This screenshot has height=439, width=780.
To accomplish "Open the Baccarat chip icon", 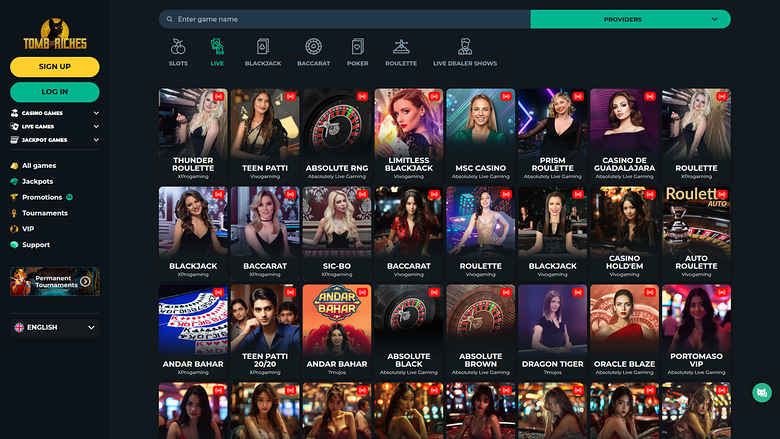I will pyautogui.click(x=313, y=47).
